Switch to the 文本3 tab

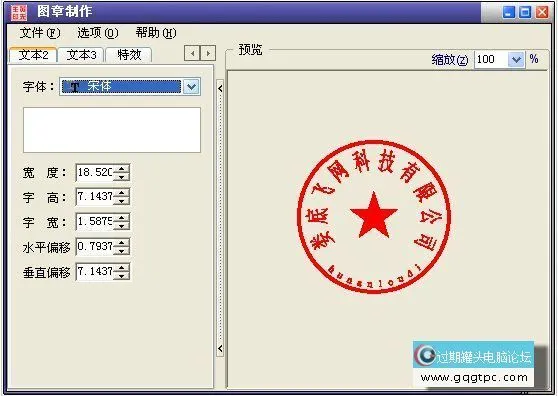[81, 55]
